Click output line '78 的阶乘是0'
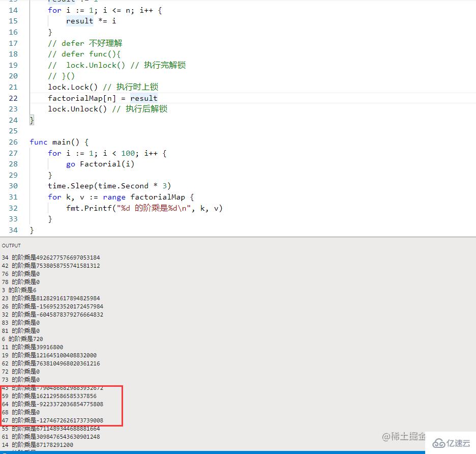 [x=21, y=282]
